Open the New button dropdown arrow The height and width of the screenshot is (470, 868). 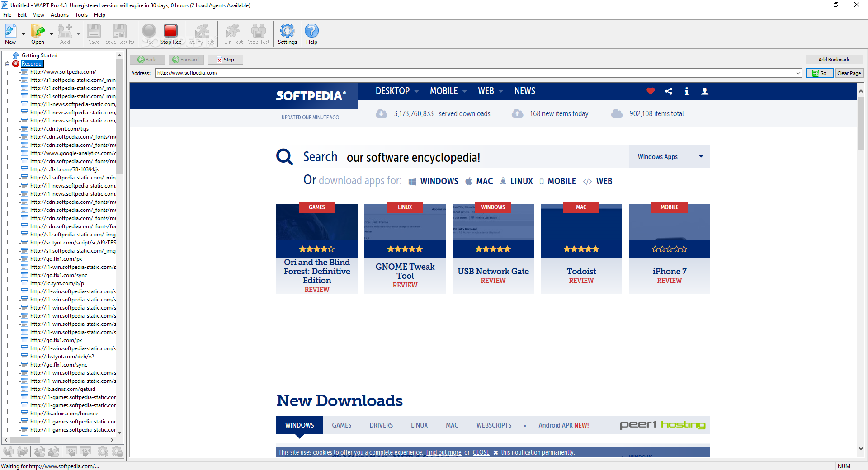pos(24,34)
